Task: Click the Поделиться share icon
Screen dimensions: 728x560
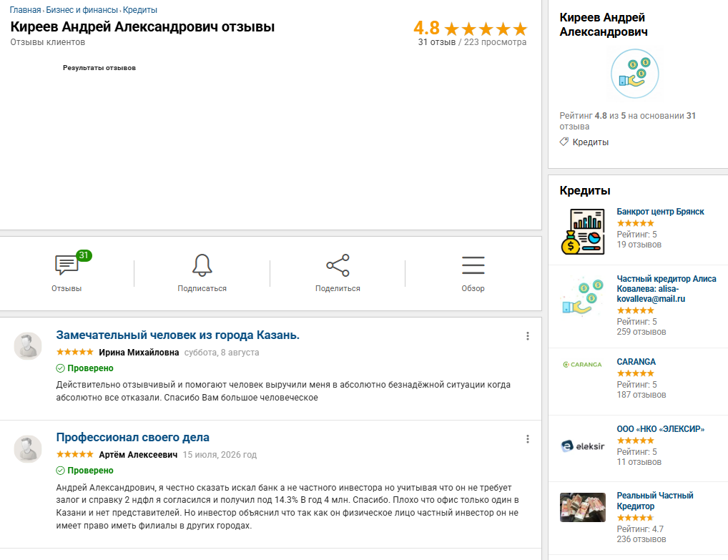Action: click(338, 265)
